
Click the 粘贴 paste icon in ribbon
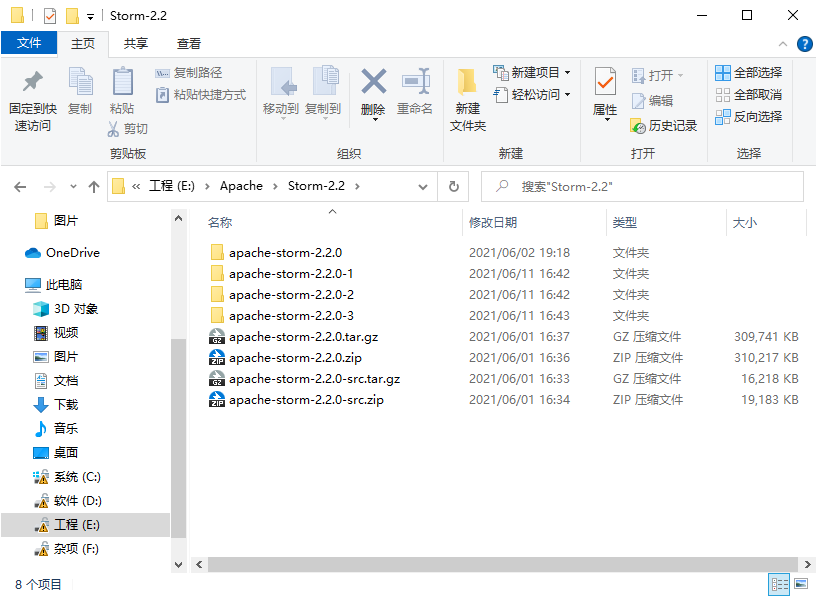coord(122,82)
